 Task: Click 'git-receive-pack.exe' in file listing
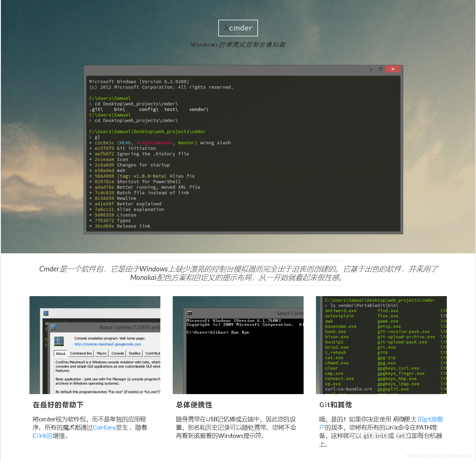tap(403, 332)
